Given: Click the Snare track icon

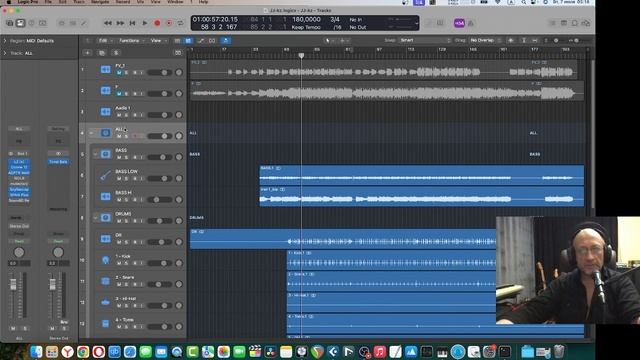Looking at the screenshot, I should click(105, 281).
